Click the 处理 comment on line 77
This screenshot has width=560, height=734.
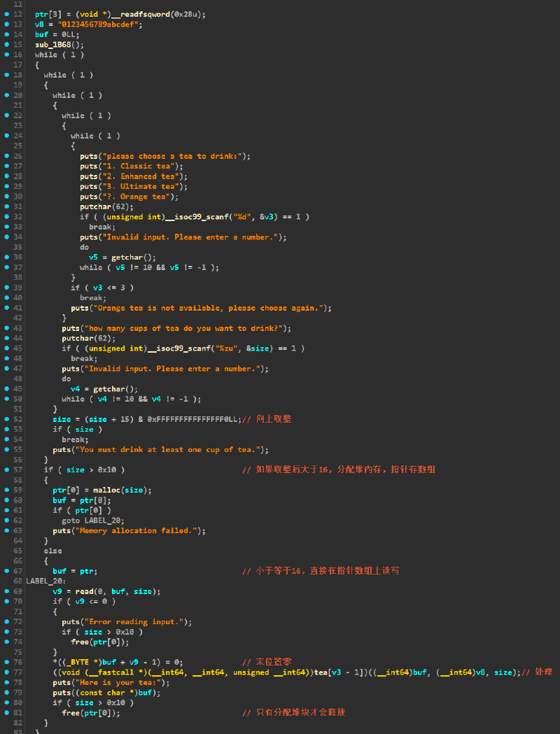point(537,672)
